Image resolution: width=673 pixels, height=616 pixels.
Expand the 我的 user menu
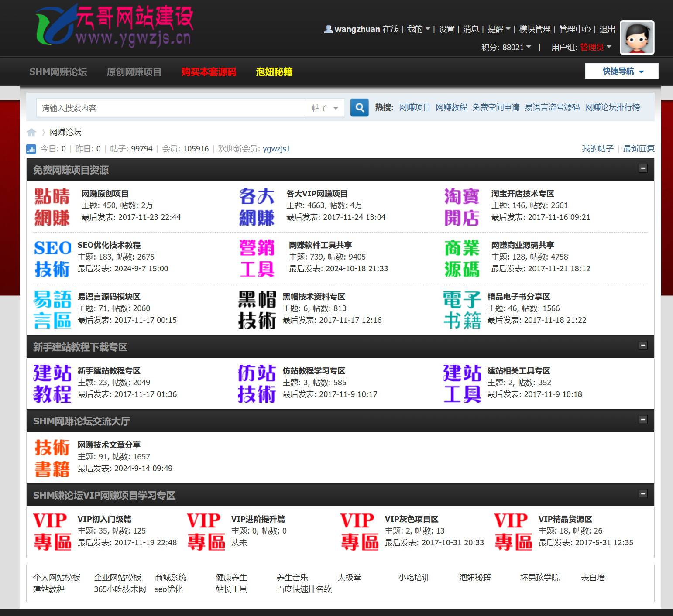pos(418,29)
